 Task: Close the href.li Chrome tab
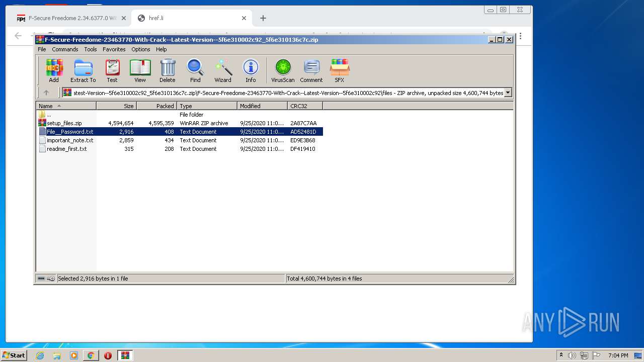(244, 18)
